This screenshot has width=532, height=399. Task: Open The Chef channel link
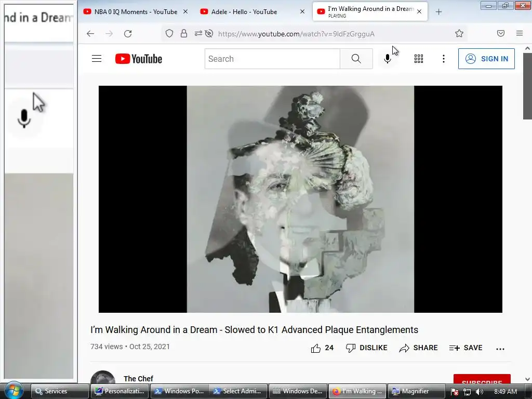pos(138,379)
